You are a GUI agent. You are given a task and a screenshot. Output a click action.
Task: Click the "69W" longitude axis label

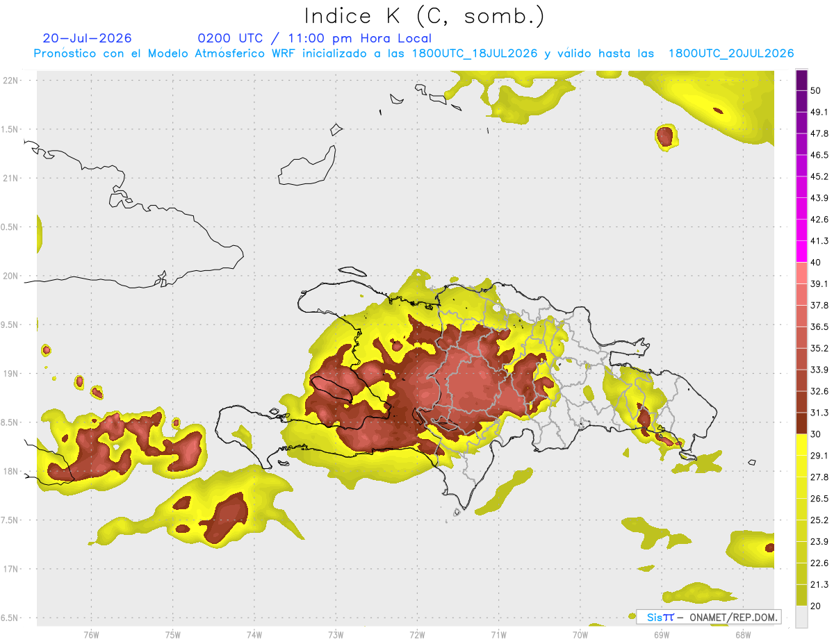point(661,635)
